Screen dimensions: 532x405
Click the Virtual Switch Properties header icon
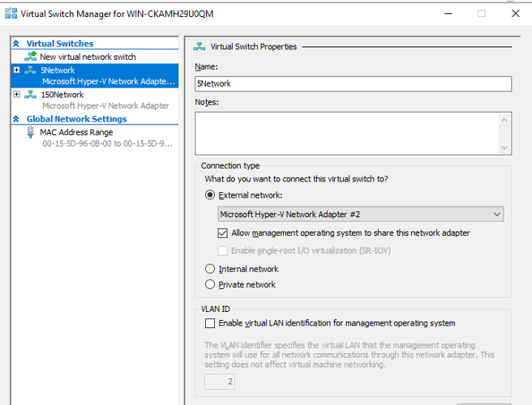point(199,46)
